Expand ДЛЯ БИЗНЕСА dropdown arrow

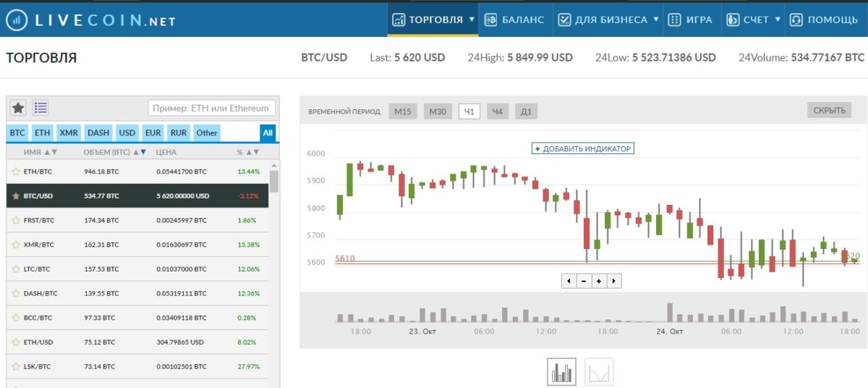656,20
